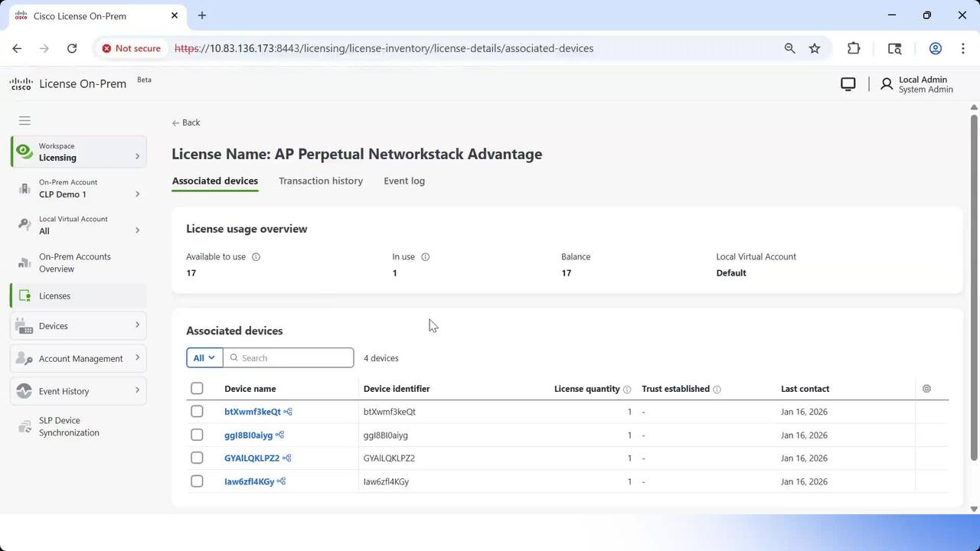This screenshot has width=980, height=551.
Task: Click info icon beside In use
Action: coord(426,257)
